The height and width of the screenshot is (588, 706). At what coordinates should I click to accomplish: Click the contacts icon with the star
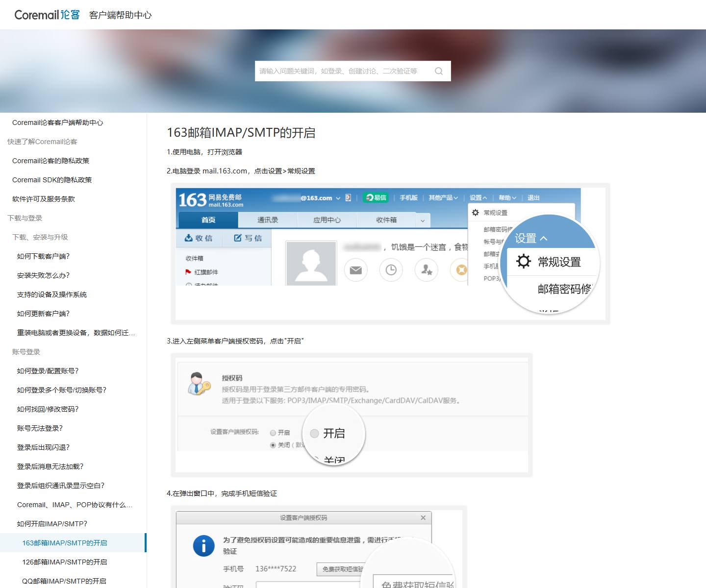pos(427,269)
